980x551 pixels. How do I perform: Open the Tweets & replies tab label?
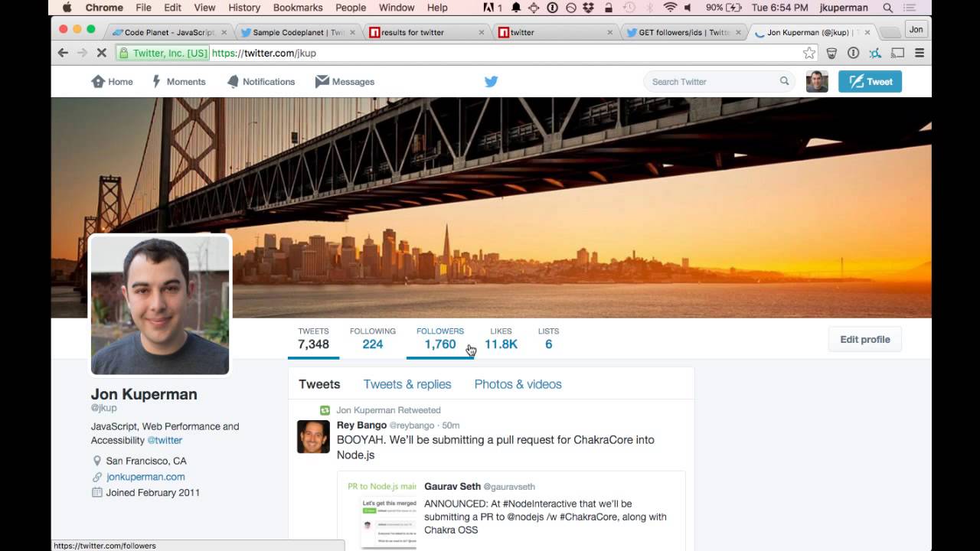click(x=407, y=384)
